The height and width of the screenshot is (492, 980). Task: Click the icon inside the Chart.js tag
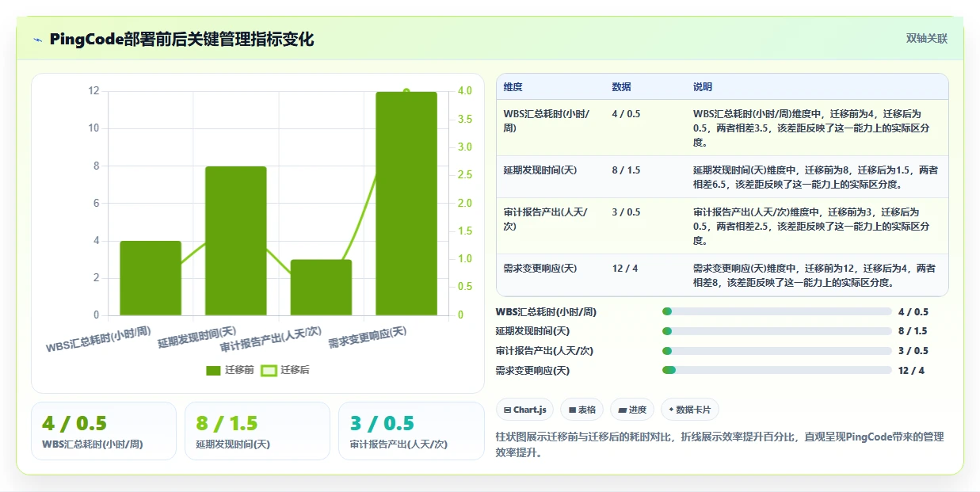click(507, 410)
